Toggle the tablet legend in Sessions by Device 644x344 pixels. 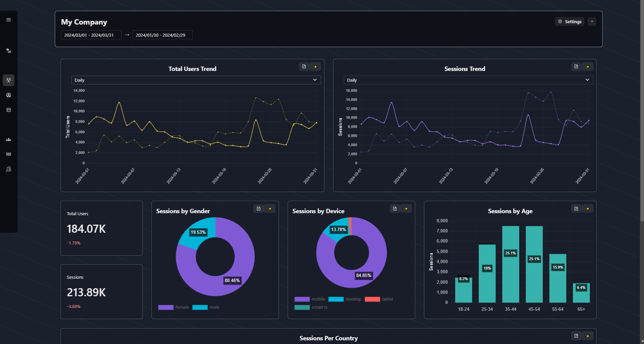coord(379,299)
